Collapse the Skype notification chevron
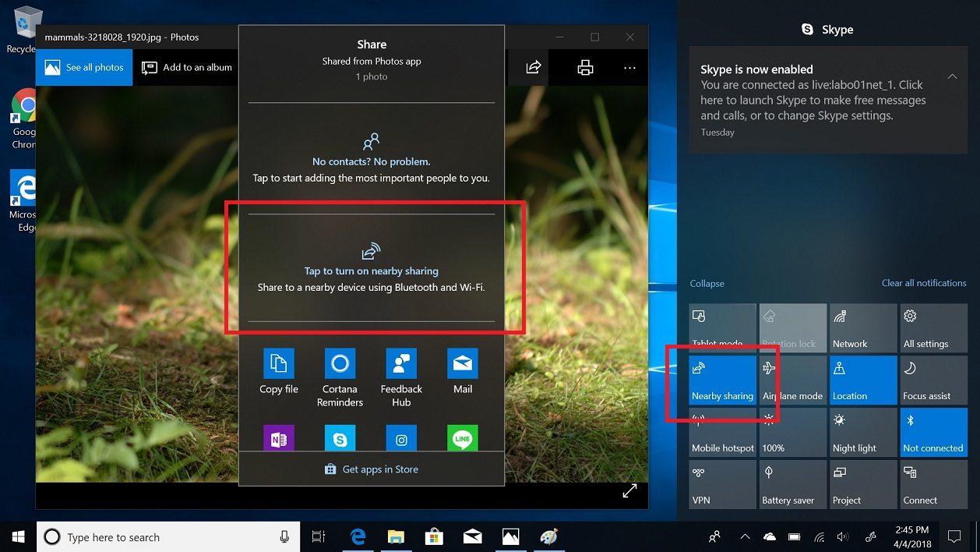Screen dimensions: 980x552 (952, 76)
